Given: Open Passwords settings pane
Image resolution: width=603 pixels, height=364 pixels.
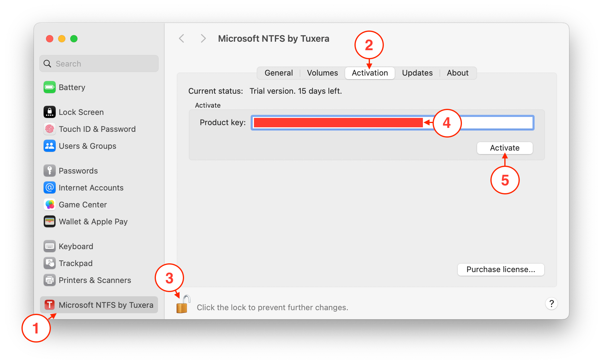Looking at the screenshot, I should point(99,171).
